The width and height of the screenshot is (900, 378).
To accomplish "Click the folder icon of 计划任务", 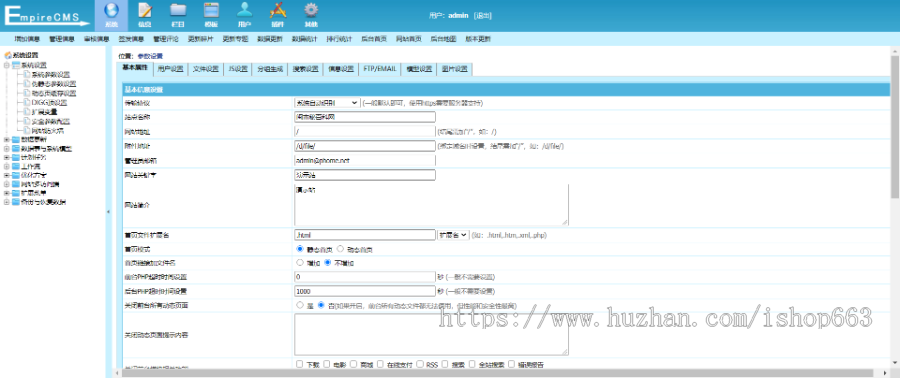I will (x=16, y=157).
